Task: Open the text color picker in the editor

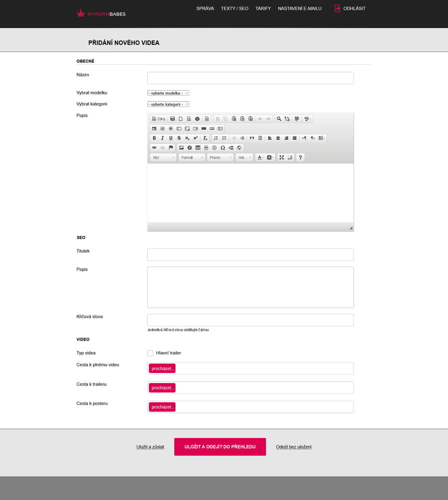Action: click(260, 157)
